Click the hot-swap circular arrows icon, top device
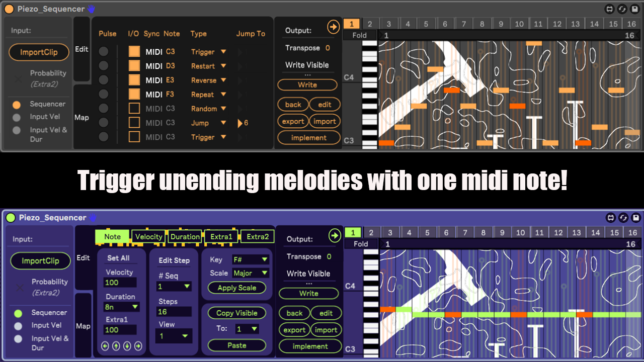This screenshot has width=644, height=362. (623, 9)
